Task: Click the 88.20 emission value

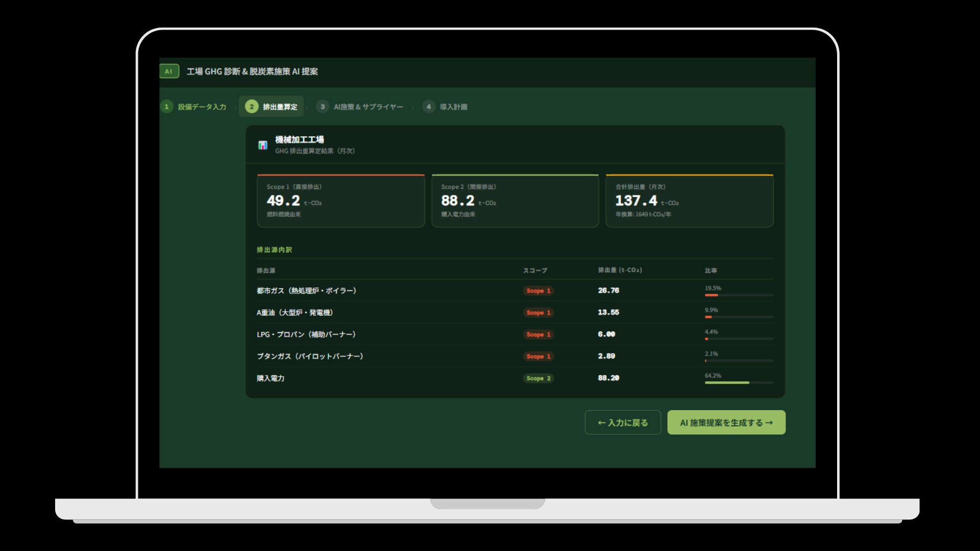Action: point(608,378)
